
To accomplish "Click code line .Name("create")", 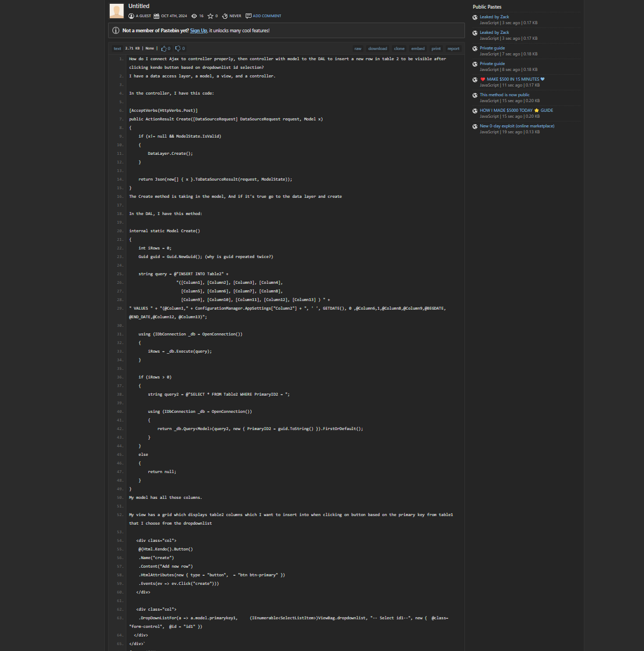I will point(156,557).
